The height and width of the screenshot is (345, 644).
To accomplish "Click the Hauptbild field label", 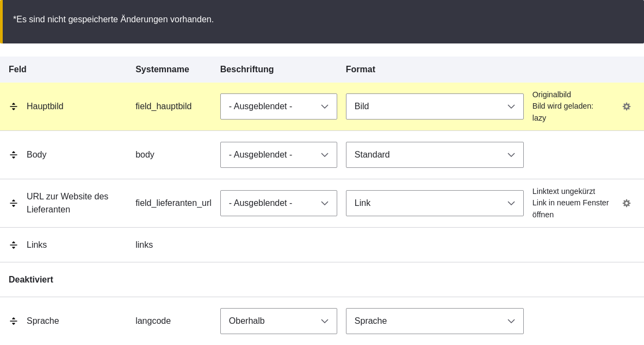I will pos(45,106).
